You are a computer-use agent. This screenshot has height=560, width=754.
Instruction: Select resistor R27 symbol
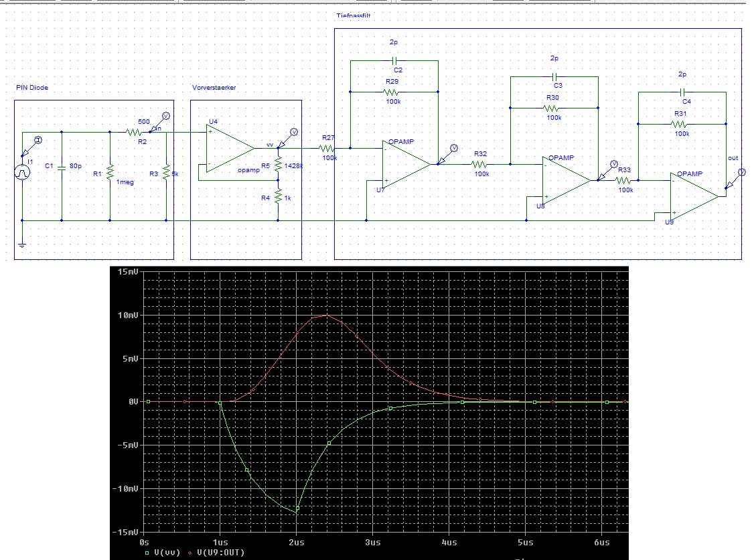tap(327, 148)
